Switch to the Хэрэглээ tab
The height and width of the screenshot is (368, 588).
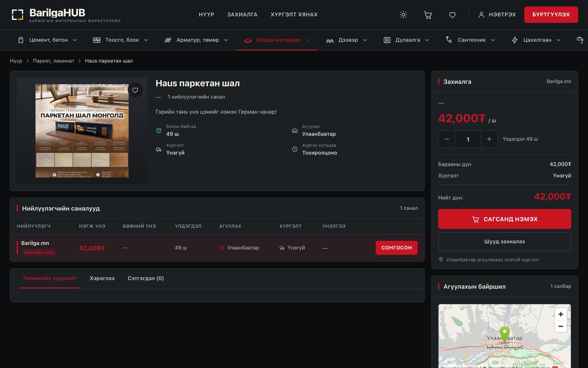point(102,278)
